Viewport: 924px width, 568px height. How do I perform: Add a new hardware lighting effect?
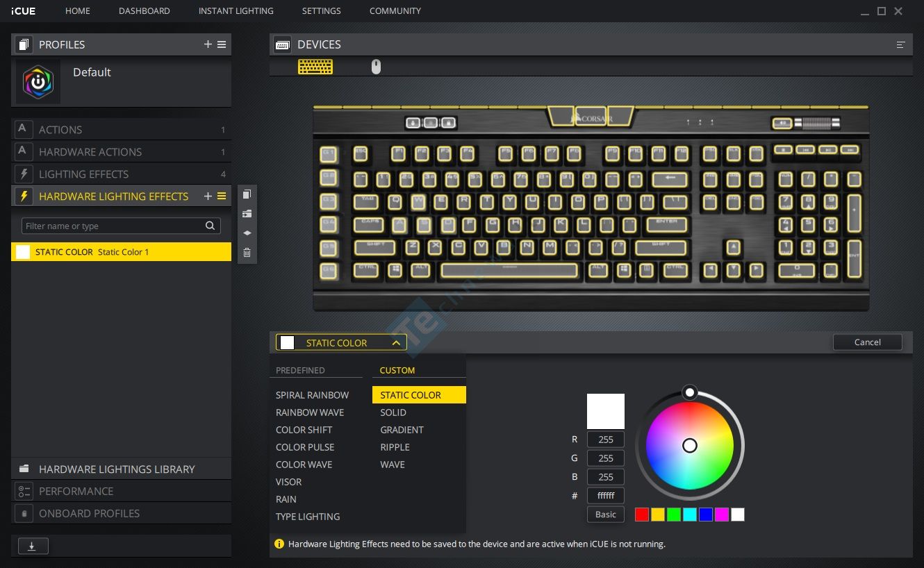tap(208, 197)
